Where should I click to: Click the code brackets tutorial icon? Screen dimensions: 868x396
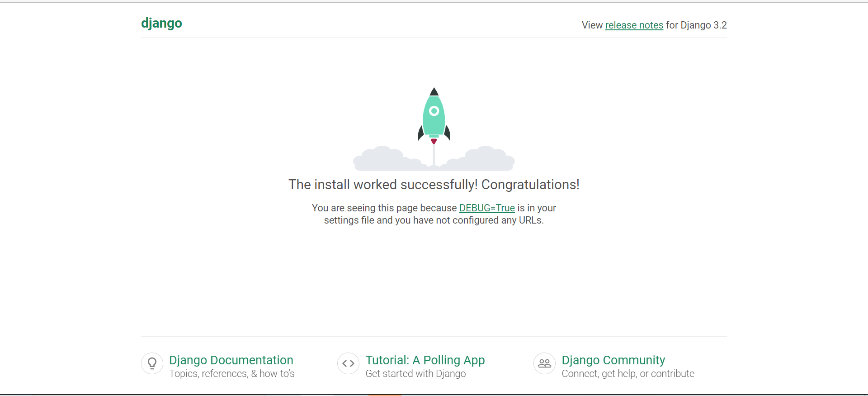click(348, 363)
